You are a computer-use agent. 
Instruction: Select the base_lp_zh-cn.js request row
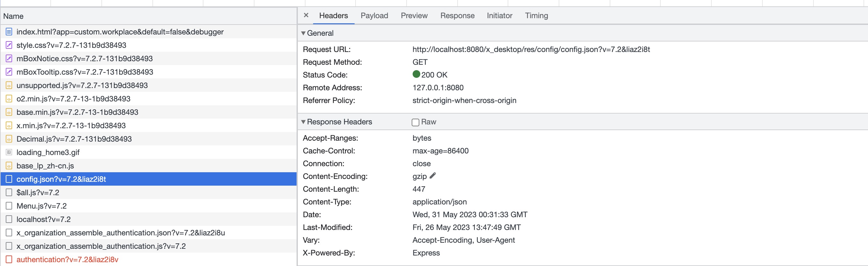(x=45, y=166)
